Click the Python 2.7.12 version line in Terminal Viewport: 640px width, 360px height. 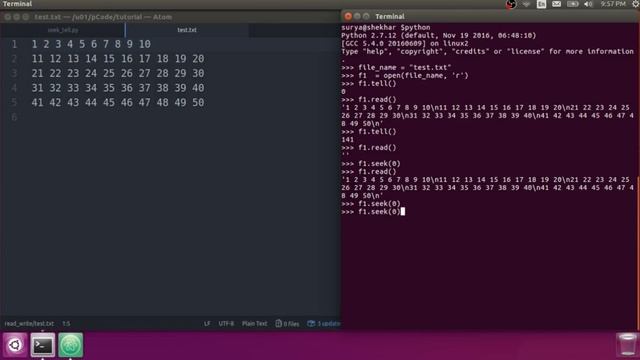[x=439, y=36]
